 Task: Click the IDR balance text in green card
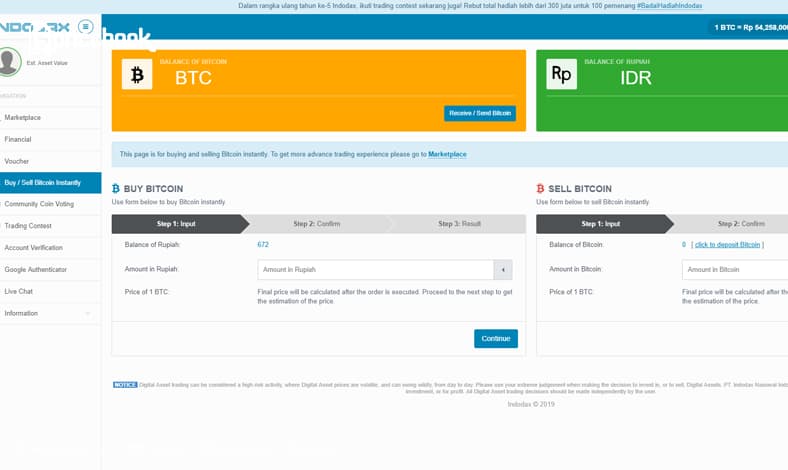(636, 78)
